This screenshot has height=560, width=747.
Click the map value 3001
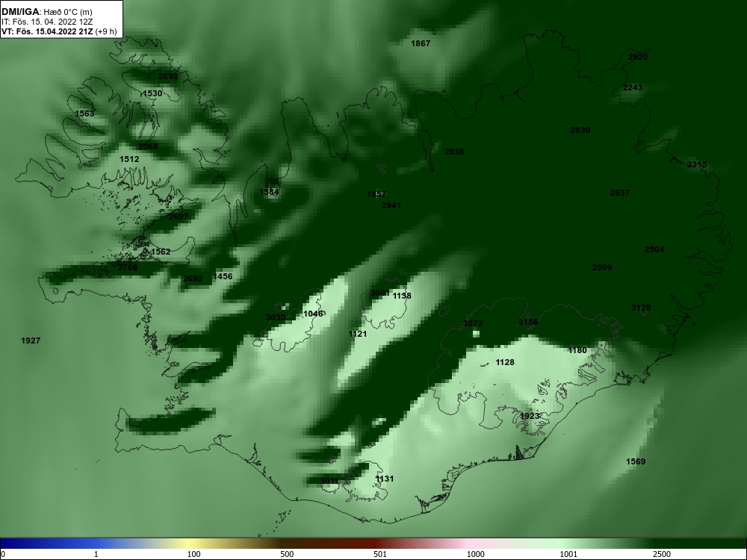pos(379,293)
